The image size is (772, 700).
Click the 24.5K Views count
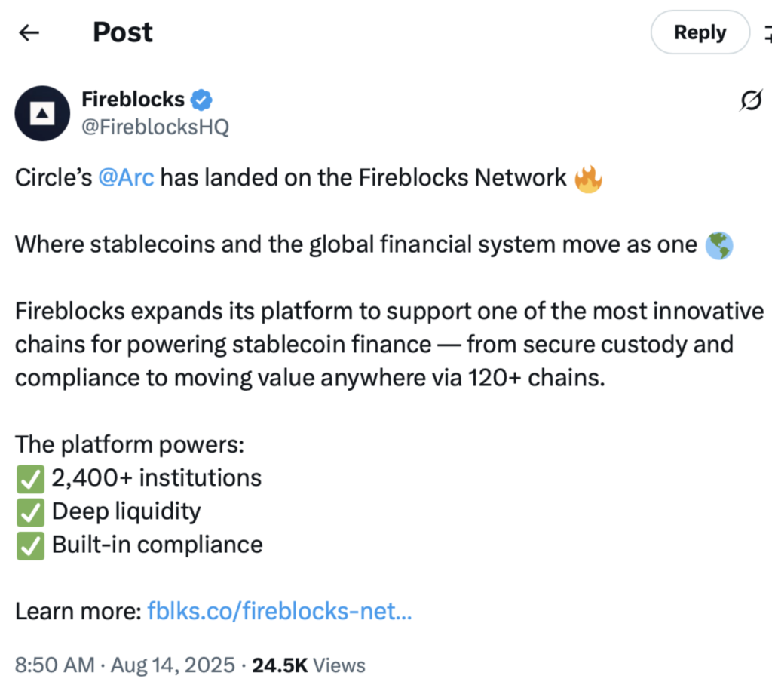(309, 665)
